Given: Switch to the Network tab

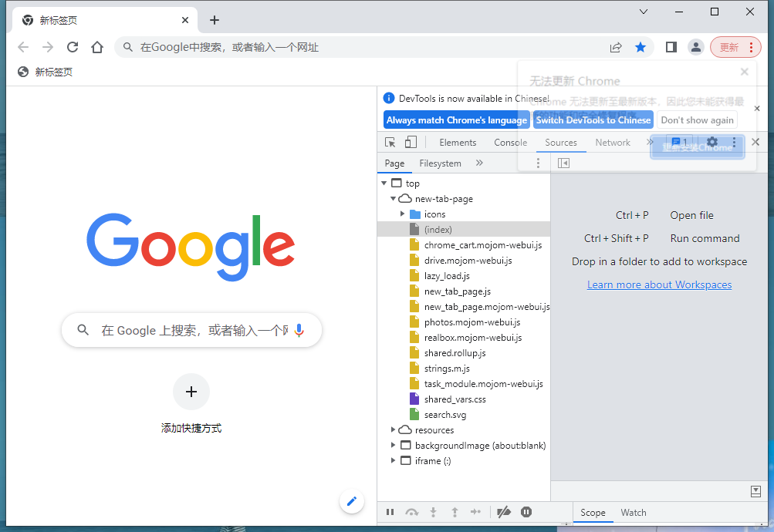Looking at the screenshot, I should pyautogui.click(x=613, y=143).
